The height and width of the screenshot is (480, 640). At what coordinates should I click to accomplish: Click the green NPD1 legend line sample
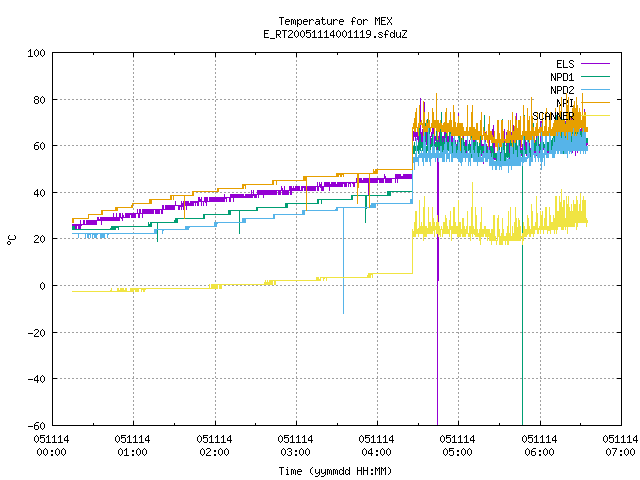click(595, 76)
